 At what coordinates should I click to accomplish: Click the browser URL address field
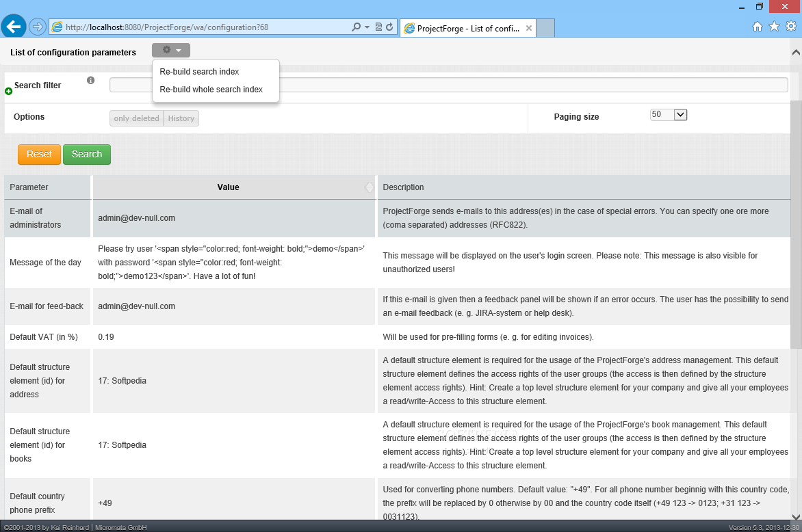(200, 27)
